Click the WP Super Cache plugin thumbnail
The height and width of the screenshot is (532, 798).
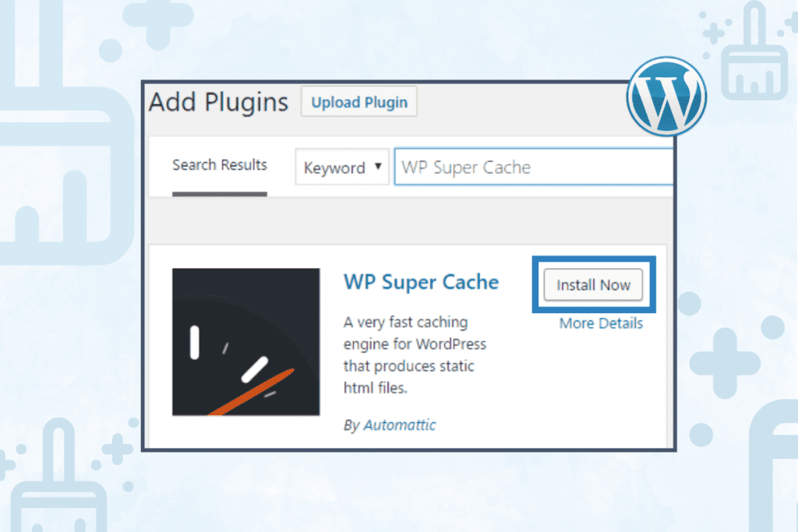245,342
